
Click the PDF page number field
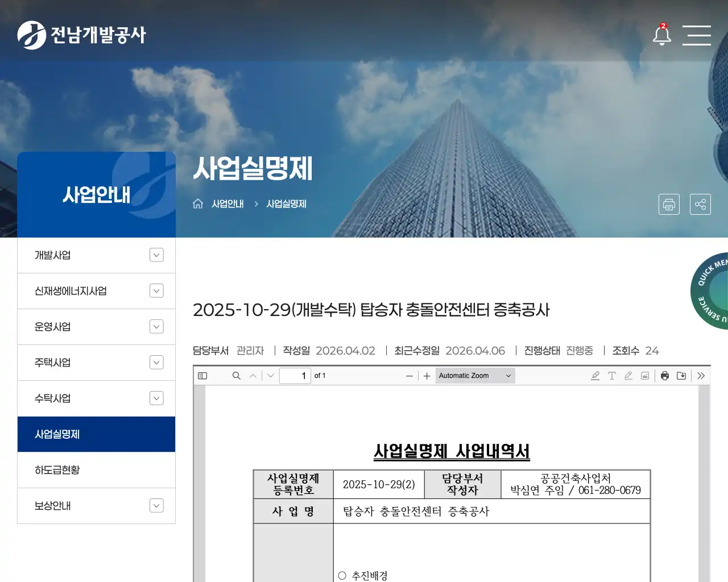click(x=295, y=376)
